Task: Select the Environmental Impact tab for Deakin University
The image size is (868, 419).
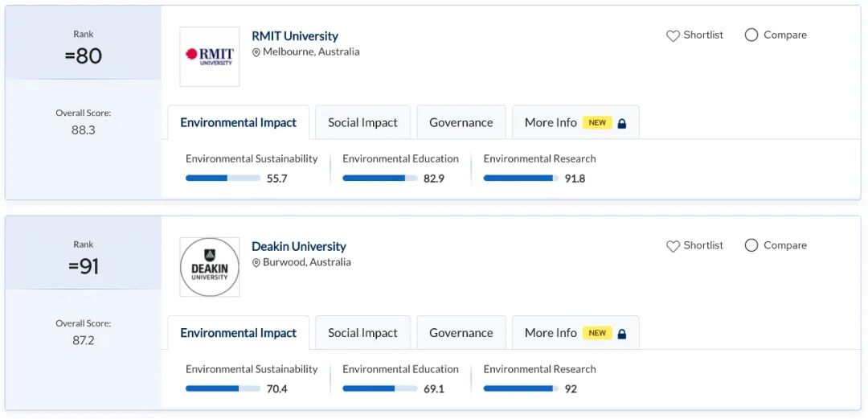Action: [x=238, y=333]
